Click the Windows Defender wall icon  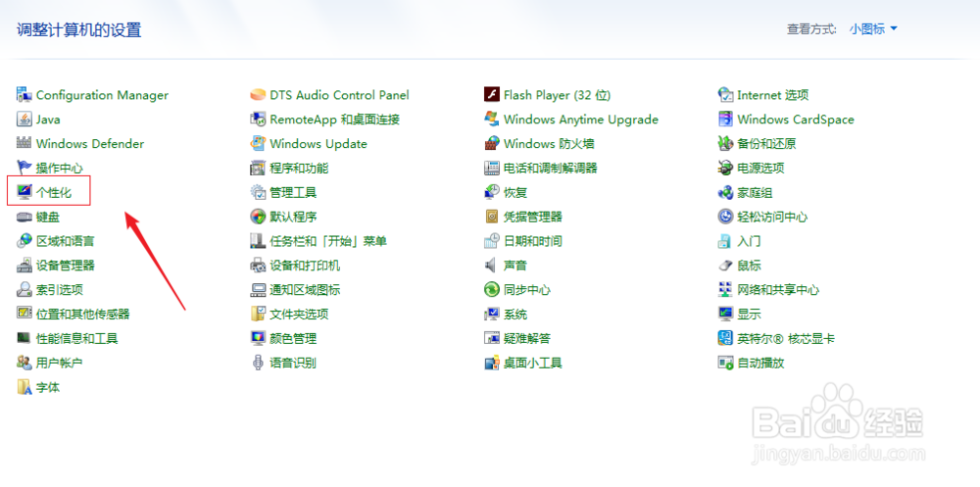pos(24,144)
